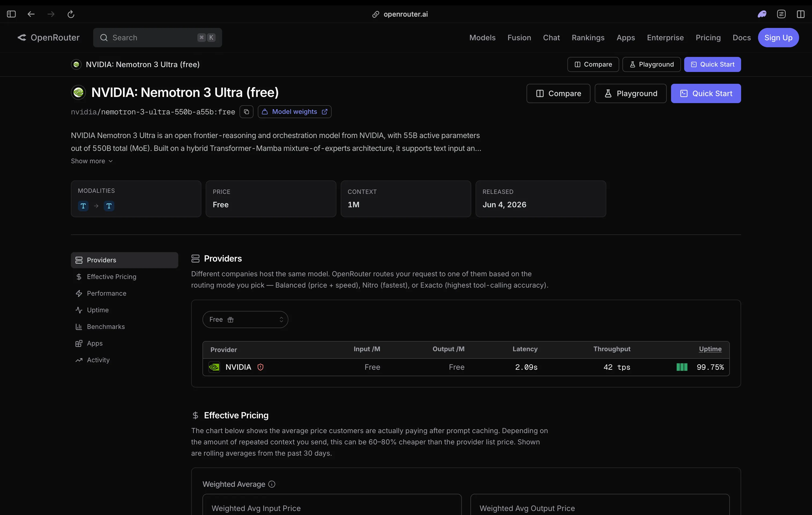Image resolution: width=812 pixels, height=515 pixels.
Task: Click the gift icon in the Free selector
Action: 230,320
